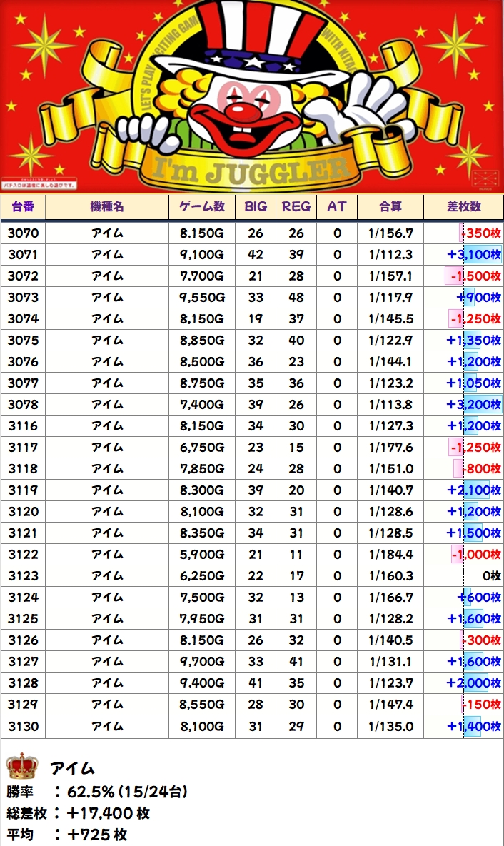Click the +900枚 difference value

click(x=478, y=297)
